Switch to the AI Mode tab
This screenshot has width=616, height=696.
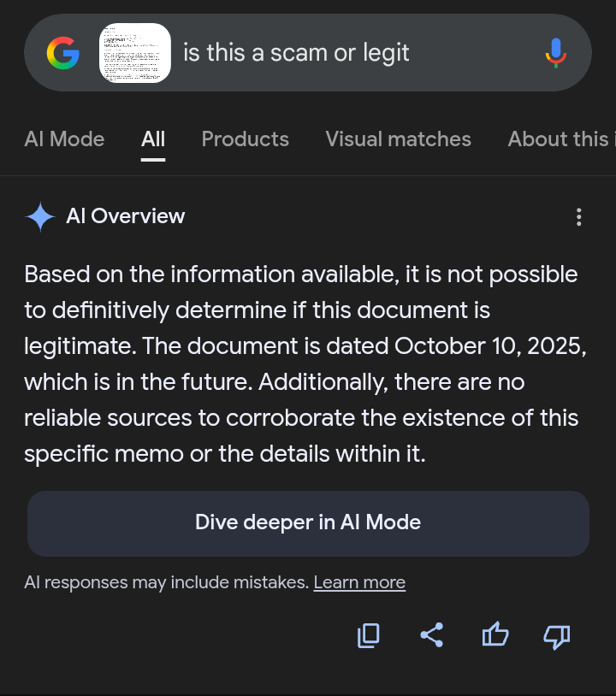pyautogui.click(x=64, y=139)
